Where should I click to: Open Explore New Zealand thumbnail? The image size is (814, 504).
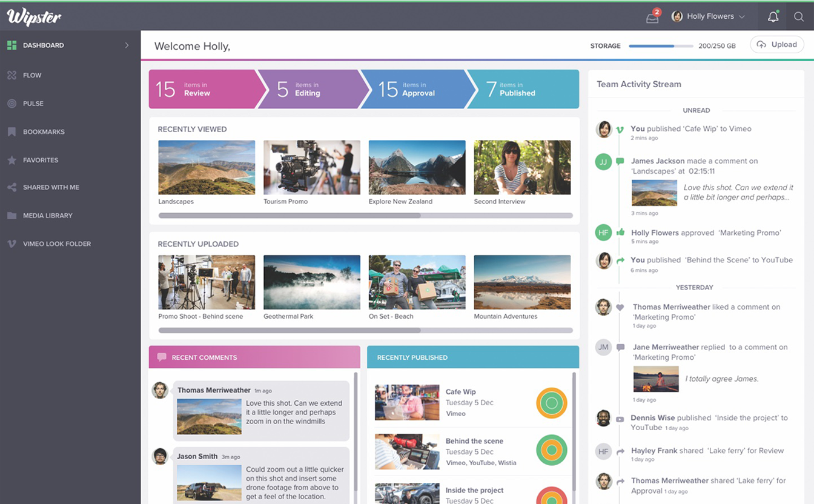[417, 167]
